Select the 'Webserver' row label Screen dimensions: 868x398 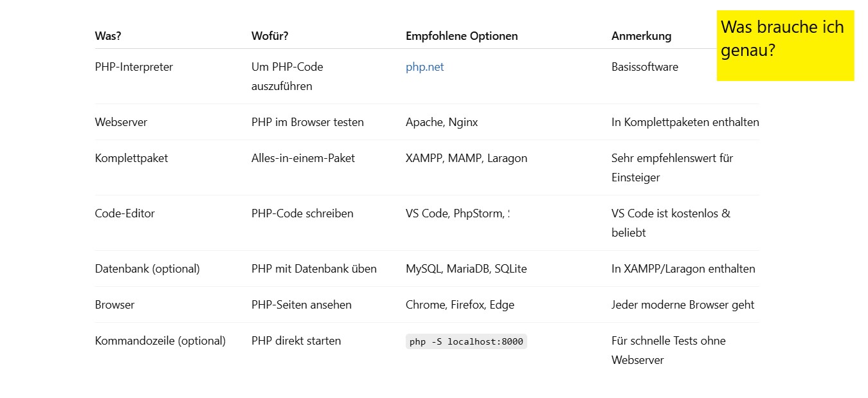click(x=121, y=122)
